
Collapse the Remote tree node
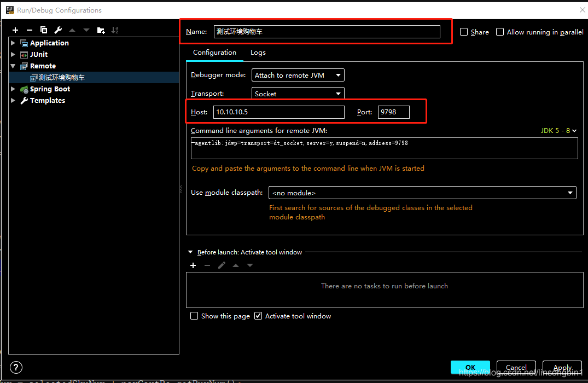[13, 66]
